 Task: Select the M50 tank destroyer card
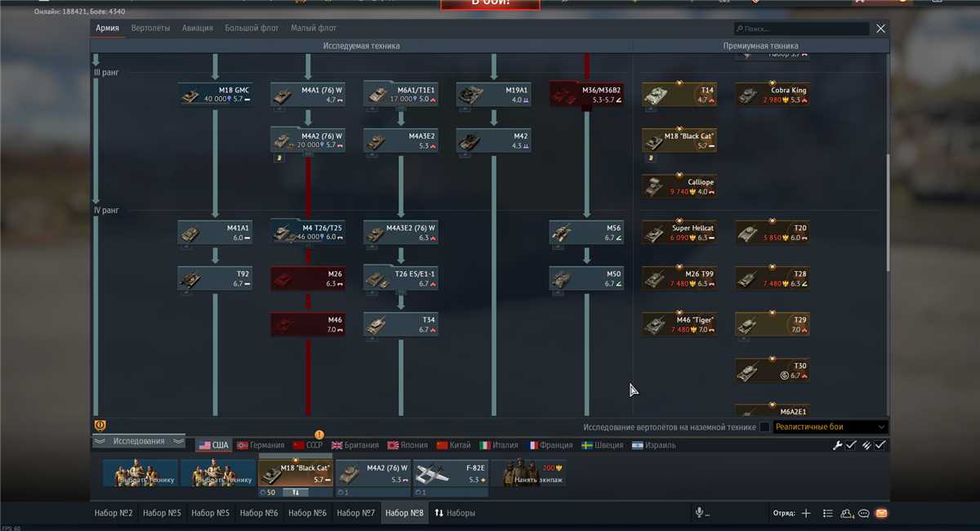(x=586, y=278)
